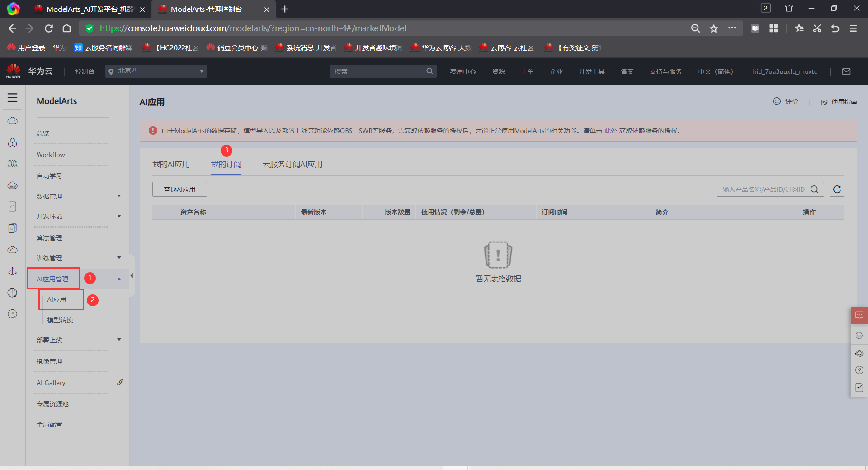Open 模型转换 submenu item
868x470 pixels.
[x=60, y=320]
